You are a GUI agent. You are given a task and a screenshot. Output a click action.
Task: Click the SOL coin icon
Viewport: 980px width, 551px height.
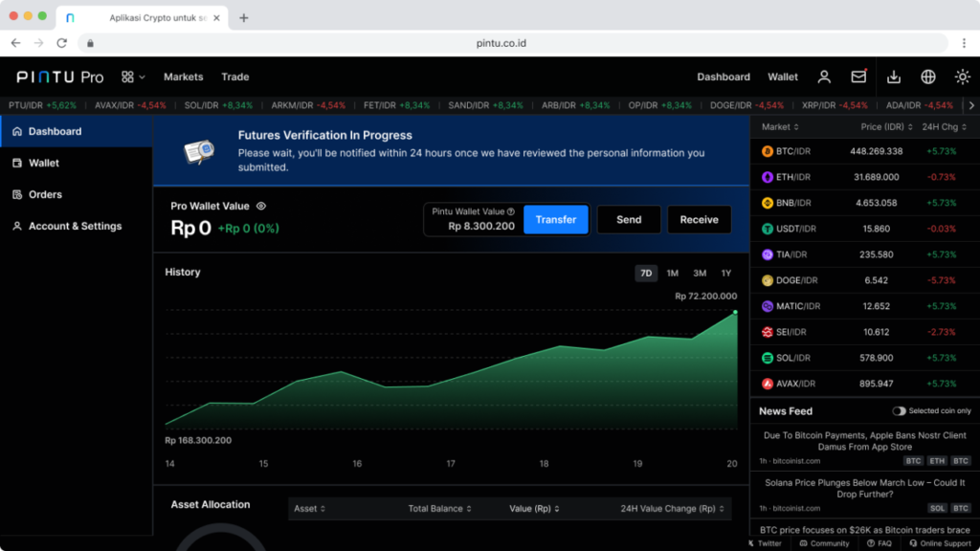click(767, 358)
